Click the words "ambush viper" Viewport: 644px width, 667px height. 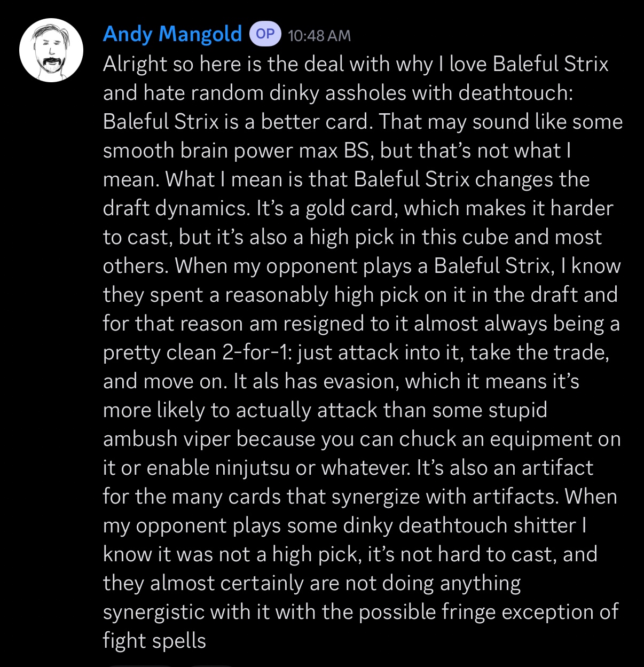[167, 439]
